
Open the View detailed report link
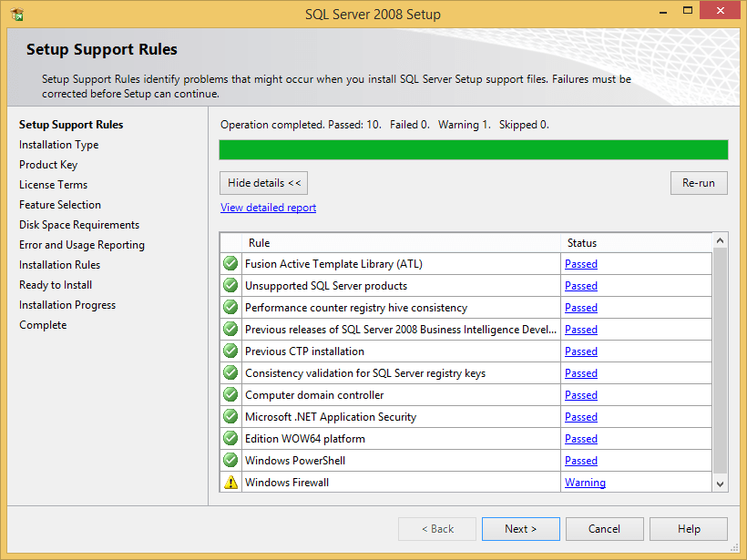pos(268,208)
